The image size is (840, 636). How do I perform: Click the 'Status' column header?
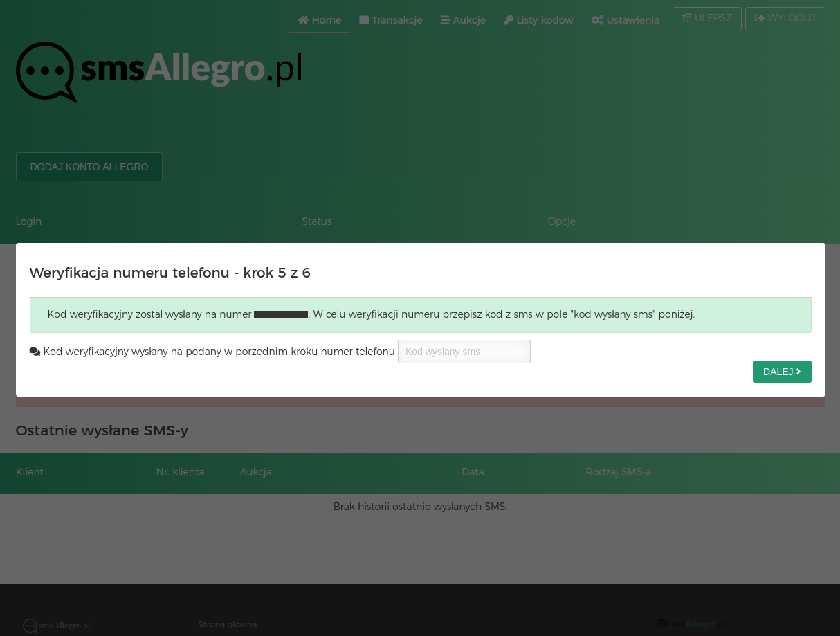tap(317, 221)
